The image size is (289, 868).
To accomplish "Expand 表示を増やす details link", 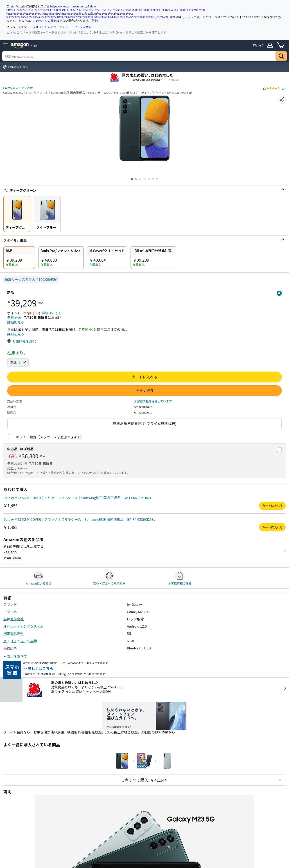I will (x=16, y=656).
